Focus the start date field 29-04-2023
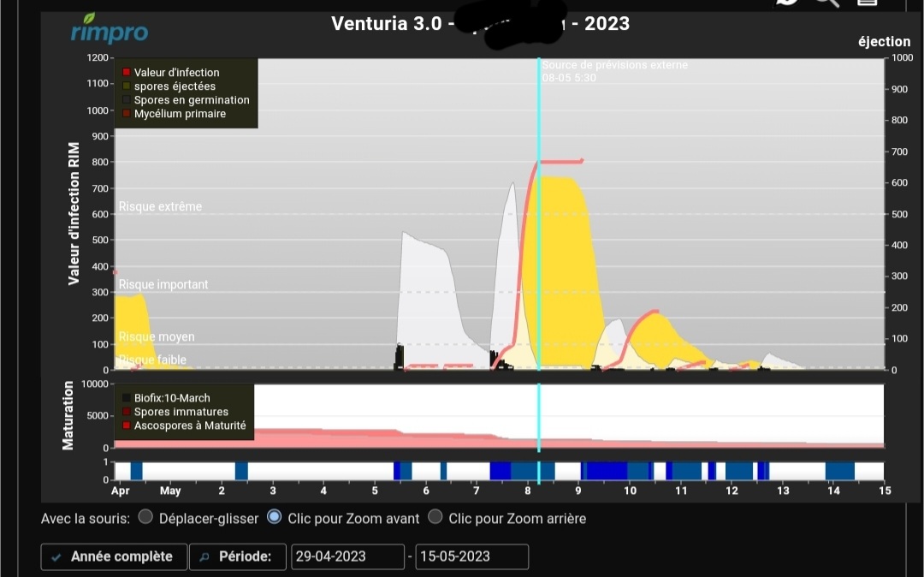Image resolution: width=924 pixels, height=577 pixels. tap(347, 556)
